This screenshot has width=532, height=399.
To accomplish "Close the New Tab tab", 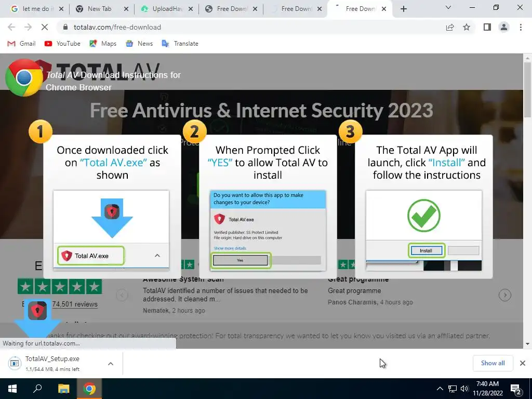I will pos(126,9).
